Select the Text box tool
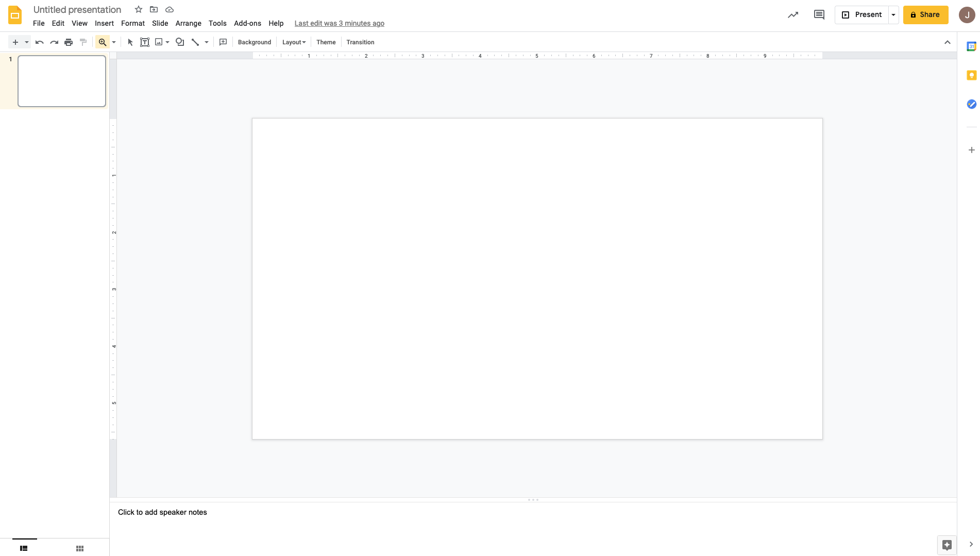The width and height of the screenshot is (980, 556). pos(145,42)
